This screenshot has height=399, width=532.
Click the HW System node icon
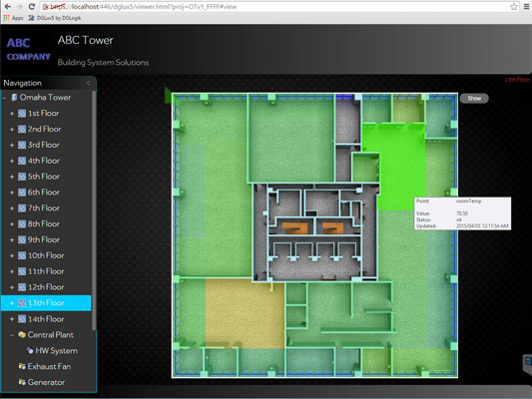coord(30,350)
